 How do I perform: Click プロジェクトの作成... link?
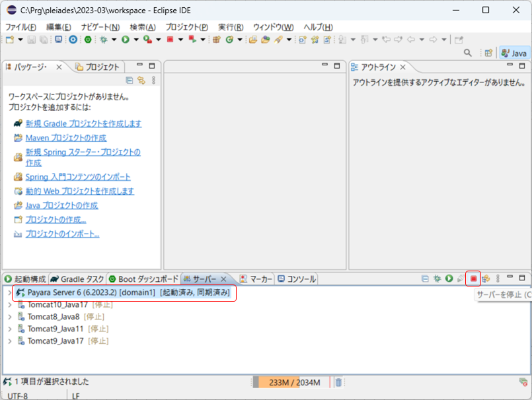pos(56,220)
